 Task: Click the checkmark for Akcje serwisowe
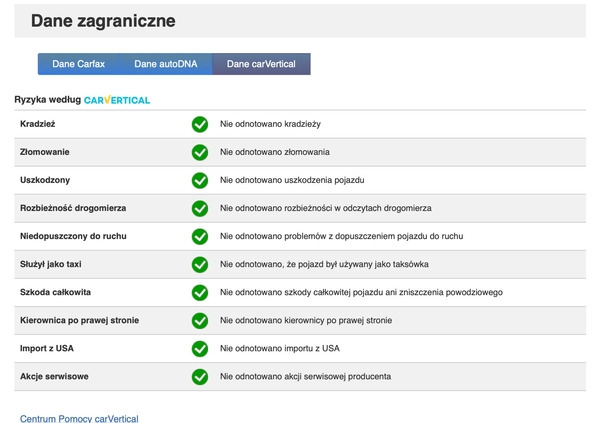click(x=200, y=377)
